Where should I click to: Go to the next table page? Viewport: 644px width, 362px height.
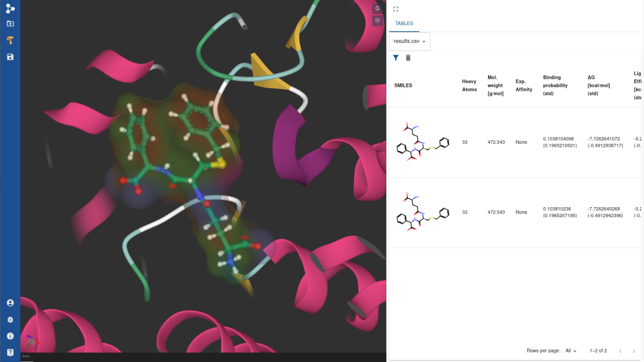click(634, 351)
